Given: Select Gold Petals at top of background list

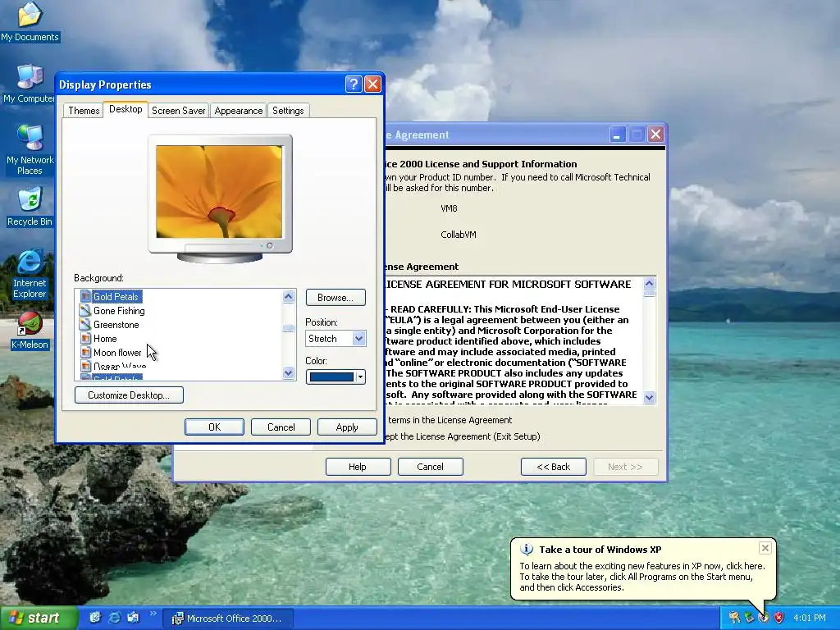Looking at the screenshot, I should pyautogui.click(x=110, y=296).
